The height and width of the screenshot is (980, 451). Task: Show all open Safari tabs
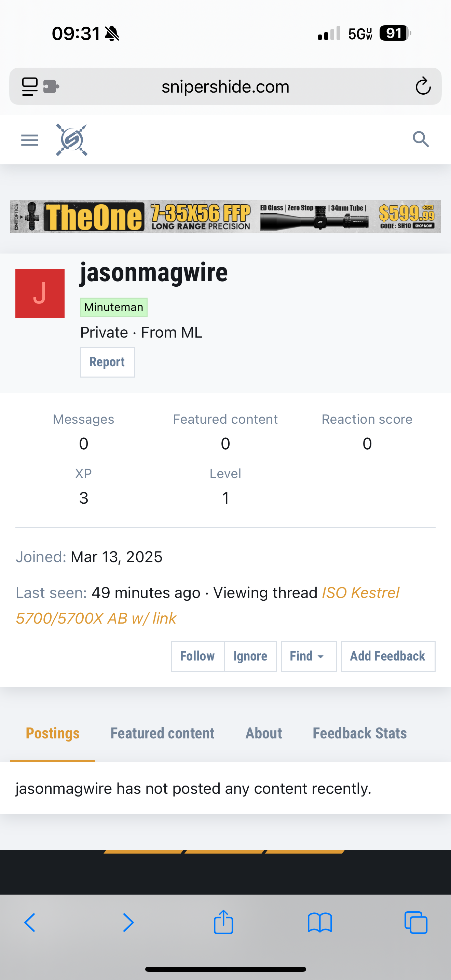(416, 923)
